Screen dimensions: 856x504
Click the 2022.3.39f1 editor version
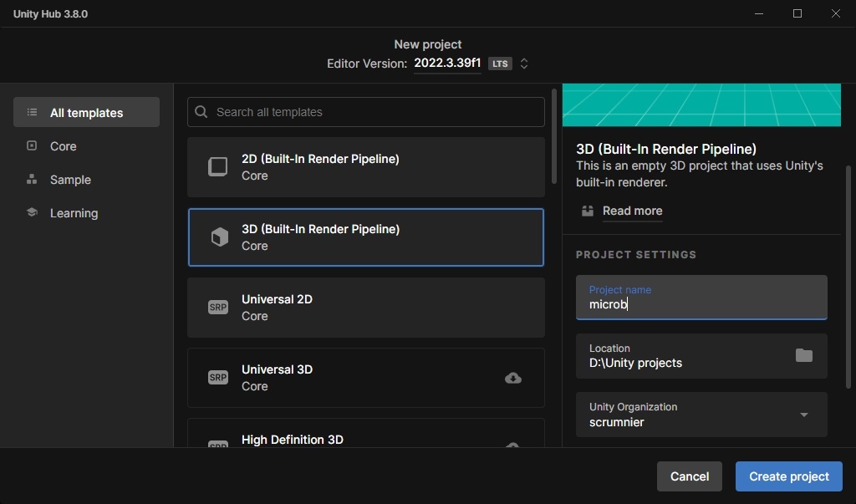[x=447, y=63]
